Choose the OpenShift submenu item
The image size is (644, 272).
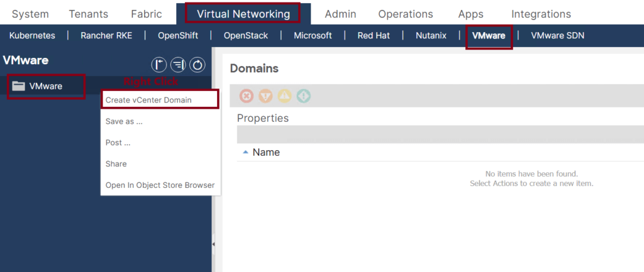(x=178, y=36)
